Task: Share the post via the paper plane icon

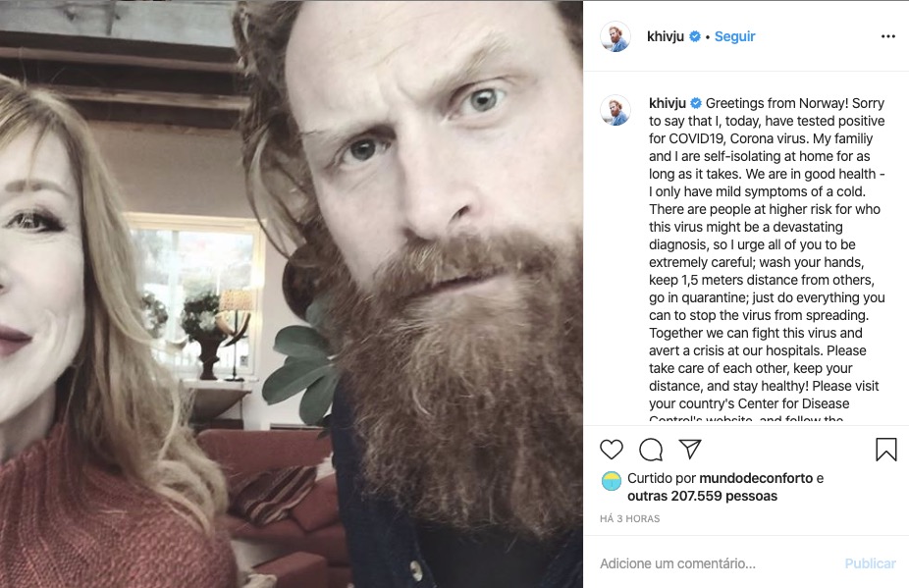Action: click(x=690, y=449)
